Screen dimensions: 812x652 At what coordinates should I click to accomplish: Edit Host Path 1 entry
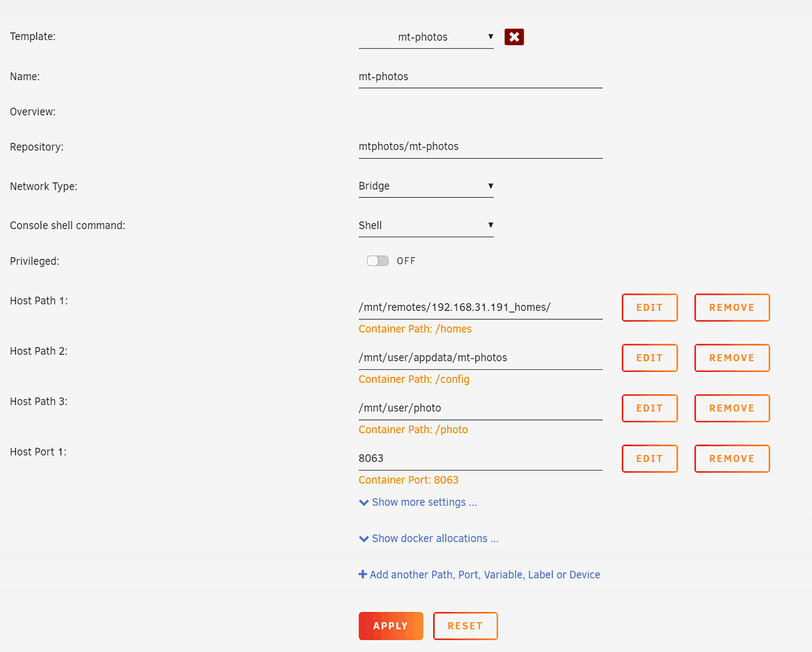(649, 308)
